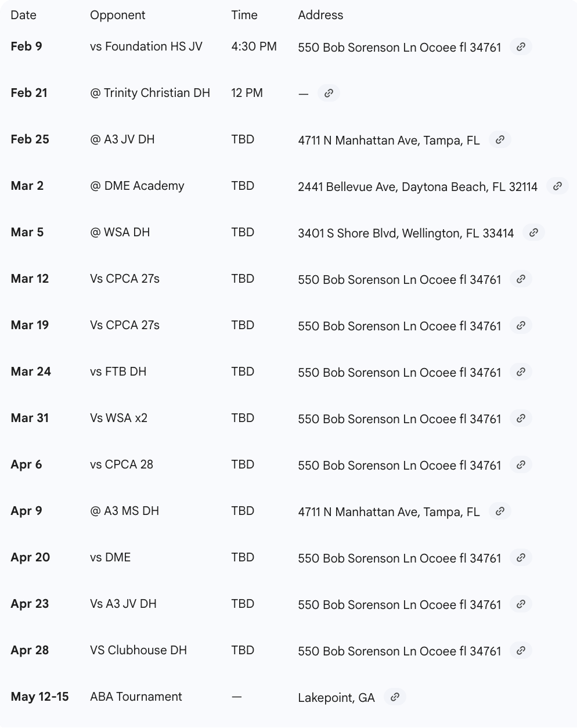Image resolution: width=577 pixels, height=728 pixels.
Task: Open link icon in Apr 20 row
Action: (521, 558)
